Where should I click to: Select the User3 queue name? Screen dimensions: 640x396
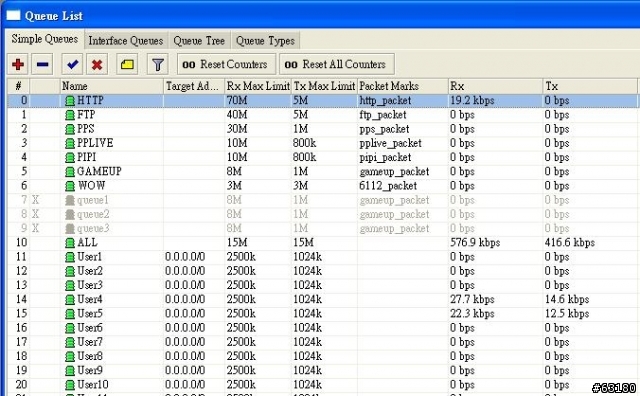[90, 285]
